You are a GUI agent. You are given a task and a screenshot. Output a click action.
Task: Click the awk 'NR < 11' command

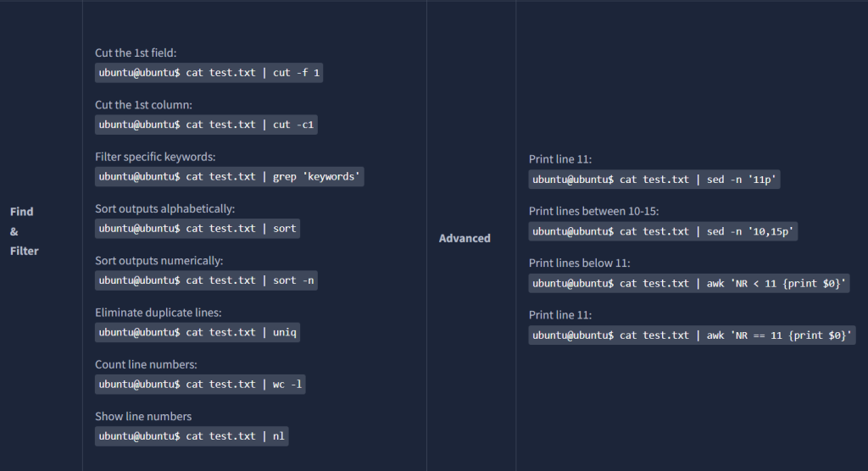pos(688,283)
